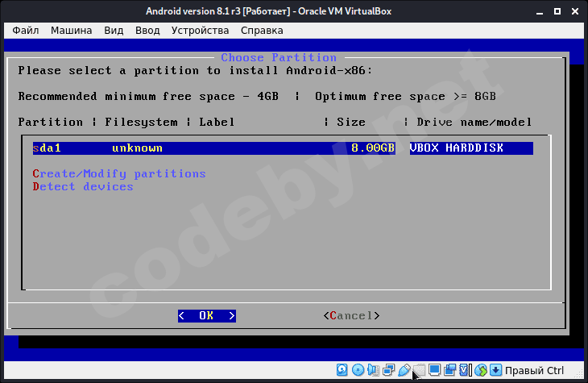
Task: Select the sda1 partition row
Action: (x=283, y=148)
